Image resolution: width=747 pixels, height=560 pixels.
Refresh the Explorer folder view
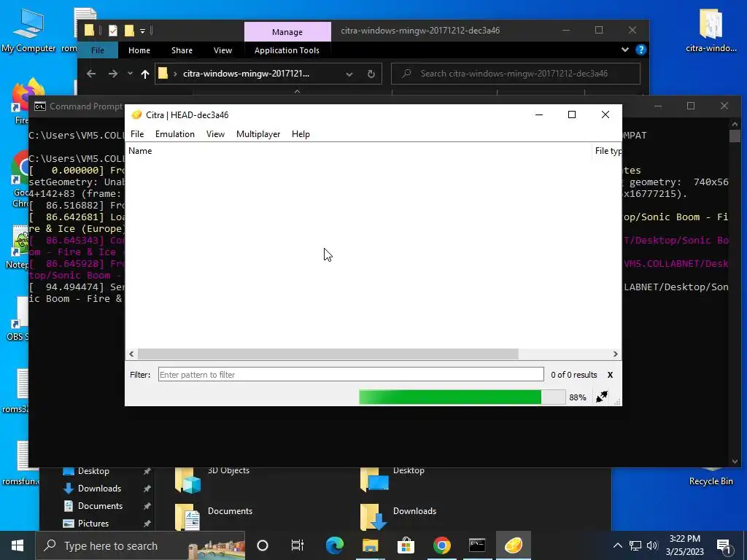pyautogui.click(x=371, y=74)
